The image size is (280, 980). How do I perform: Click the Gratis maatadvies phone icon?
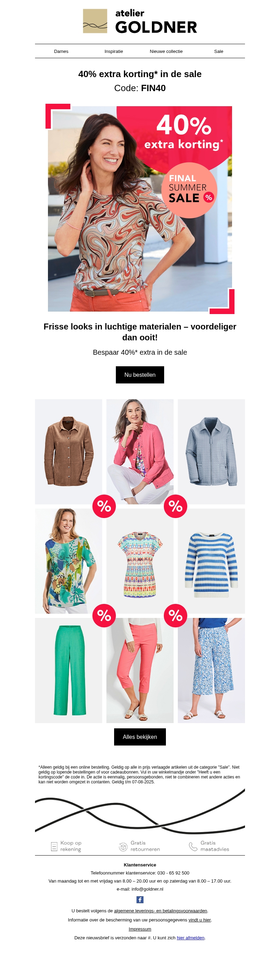pos(193,846)
